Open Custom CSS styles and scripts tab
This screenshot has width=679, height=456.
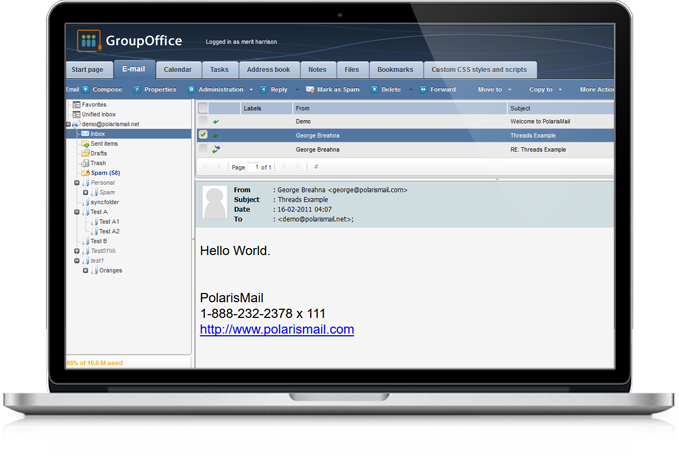(479, 70)
